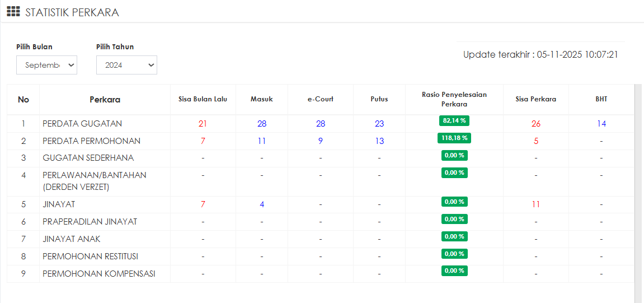
Task: Click Perdata Gugatan Masuk value 28
Action: [x=262, y=124]
